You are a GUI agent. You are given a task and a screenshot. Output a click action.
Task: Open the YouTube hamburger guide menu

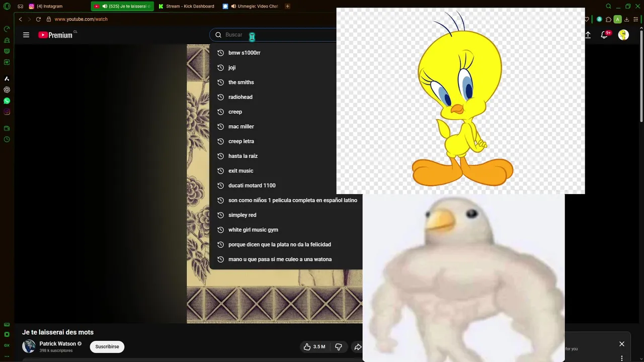coord(26,35)
